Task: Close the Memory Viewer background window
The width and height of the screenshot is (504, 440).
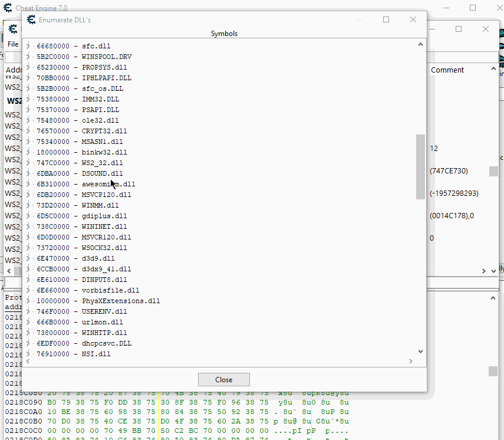Action: tap(486, 29)
